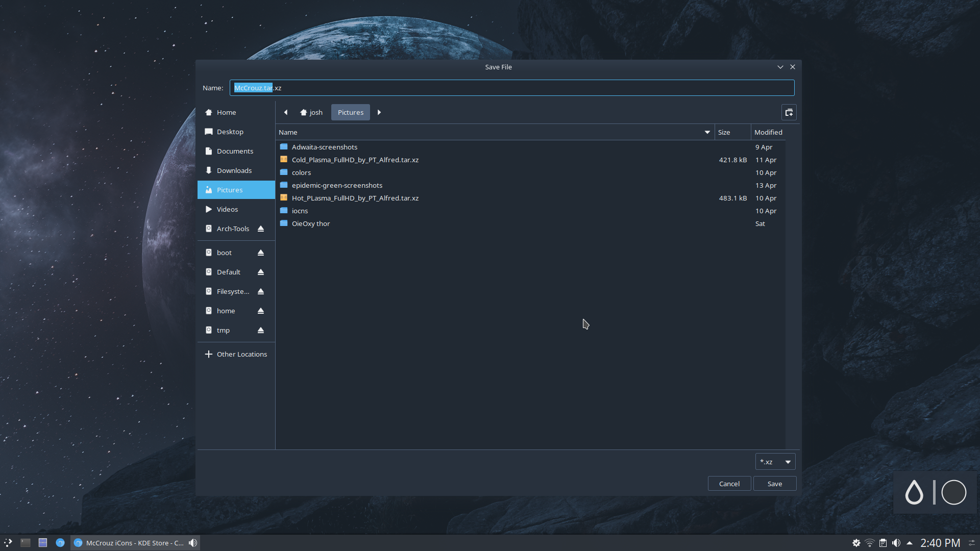Cancel the save dialog
This screenshot has height=551, width=980.
tap(729, 483)
